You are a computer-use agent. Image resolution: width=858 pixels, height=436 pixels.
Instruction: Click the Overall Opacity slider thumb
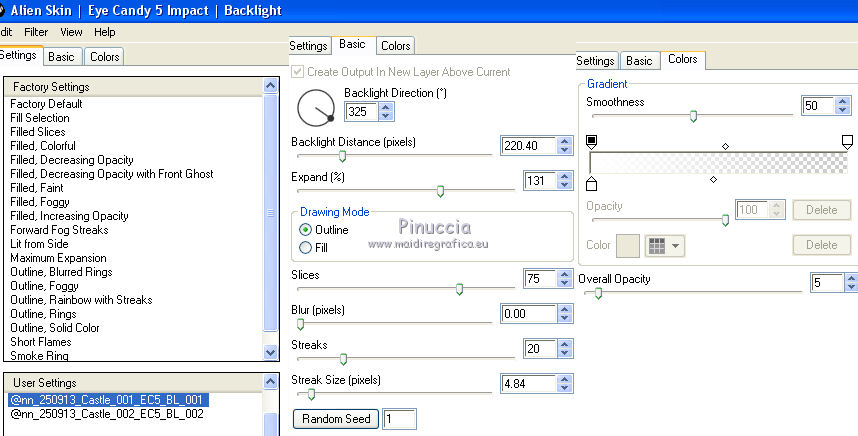[598, 294]
